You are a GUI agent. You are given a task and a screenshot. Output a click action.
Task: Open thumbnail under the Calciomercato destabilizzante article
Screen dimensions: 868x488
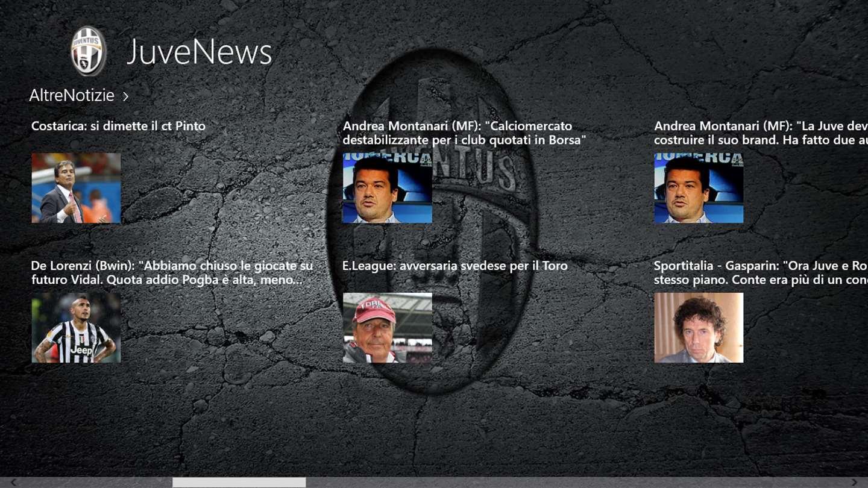coord(387,188)
